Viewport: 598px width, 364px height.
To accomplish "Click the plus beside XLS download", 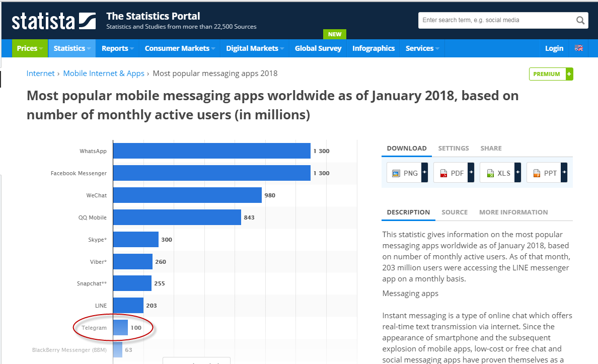I will (x=517, y=173).
